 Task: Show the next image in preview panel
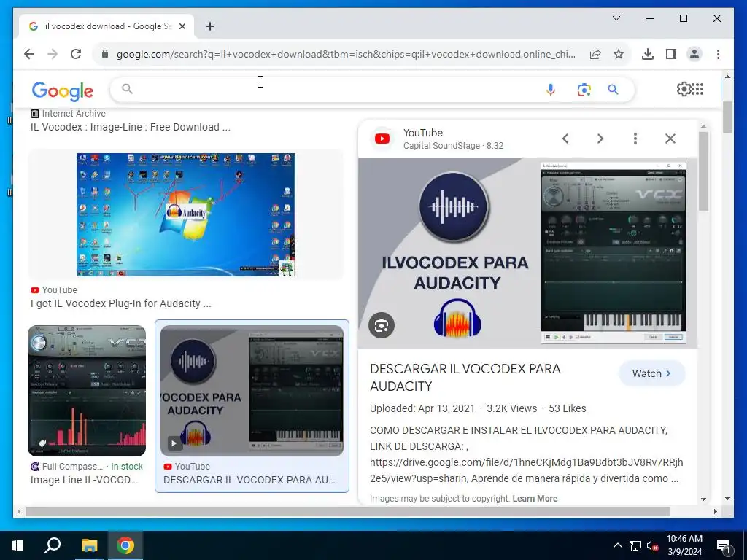point(600,139)
